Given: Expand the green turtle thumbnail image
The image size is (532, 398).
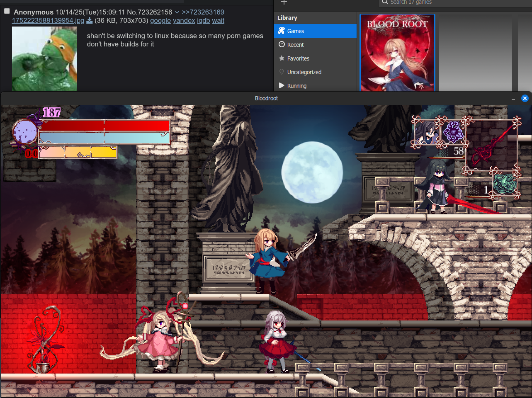Looking at the screenshot, I should [x=44, y=59].
